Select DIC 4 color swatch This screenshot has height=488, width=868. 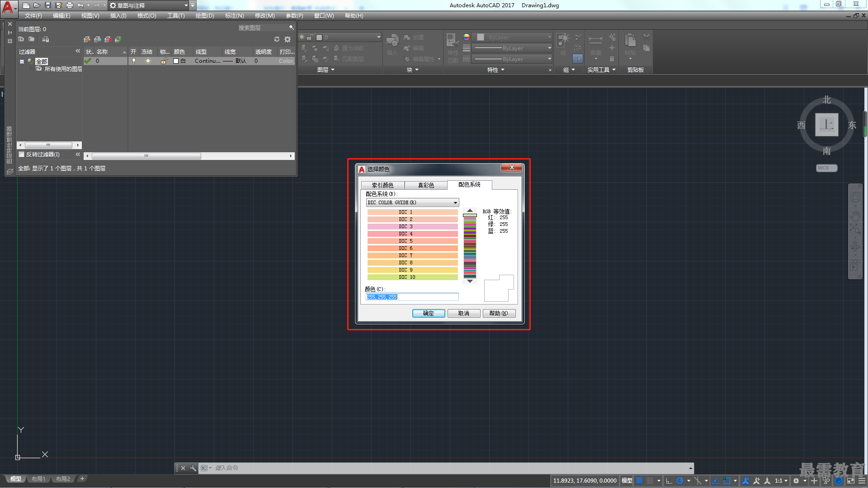pos(412,234)
